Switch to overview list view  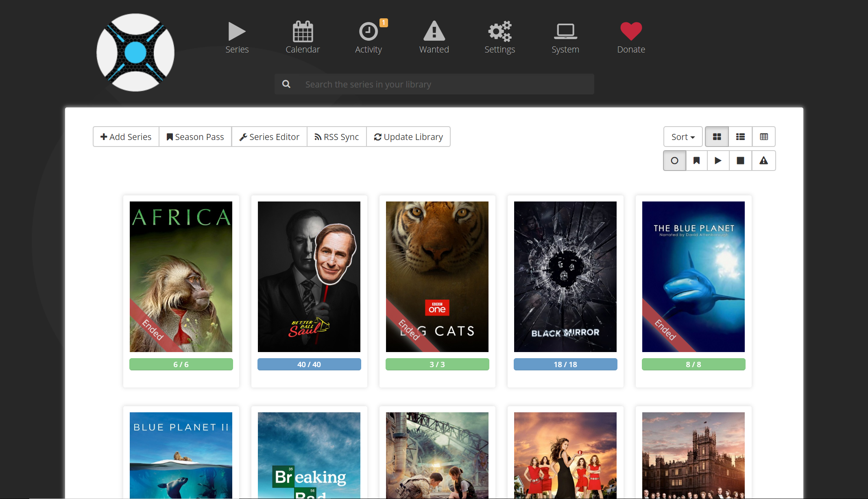point(741,137)
